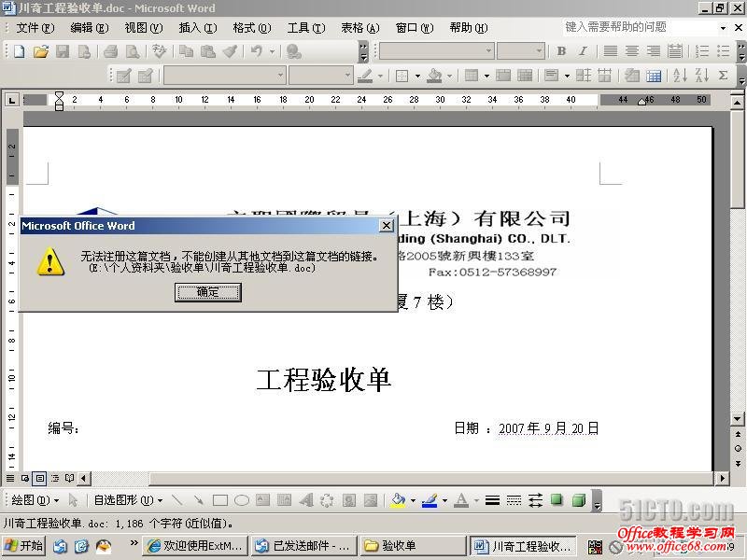Click the Arrow Style icon

[x=535, y=500]
